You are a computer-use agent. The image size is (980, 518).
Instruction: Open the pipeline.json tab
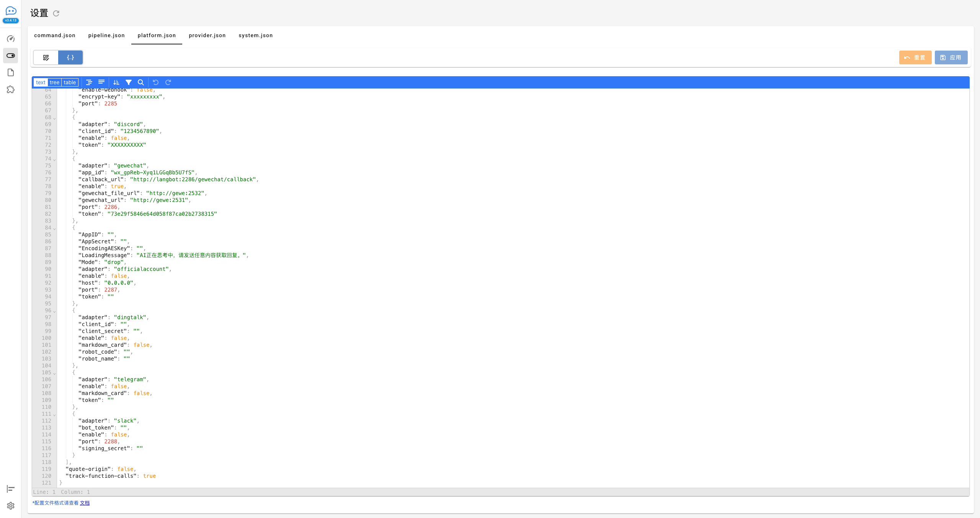point(106,35)
